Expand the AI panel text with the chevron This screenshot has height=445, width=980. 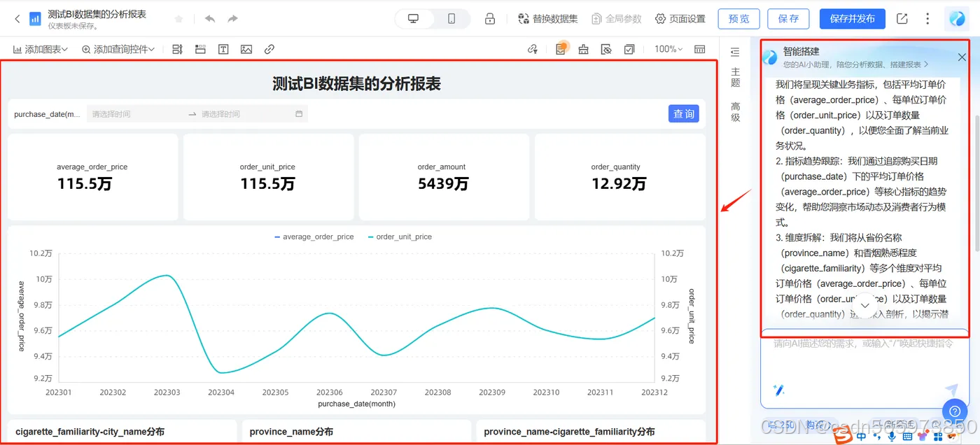click(x=864, y=305)
